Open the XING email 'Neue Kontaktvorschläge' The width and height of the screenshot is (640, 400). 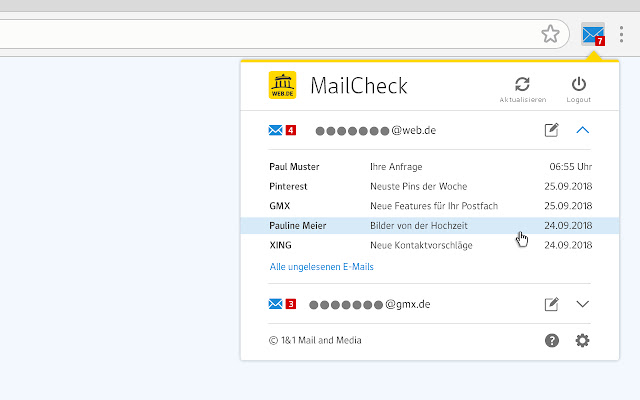coord(430,245)
